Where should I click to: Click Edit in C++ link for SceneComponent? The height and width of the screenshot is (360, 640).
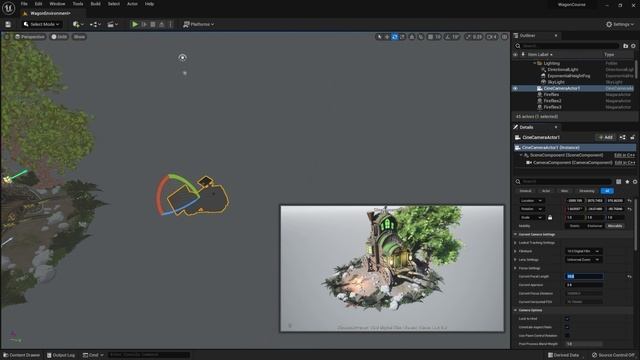(x=624, y=155)
